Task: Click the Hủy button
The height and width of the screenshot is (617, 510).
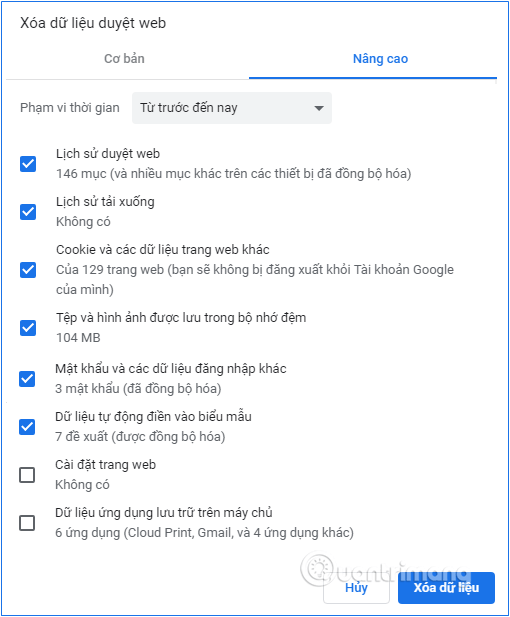Action: pyautogui.click(x=356, y=588)
